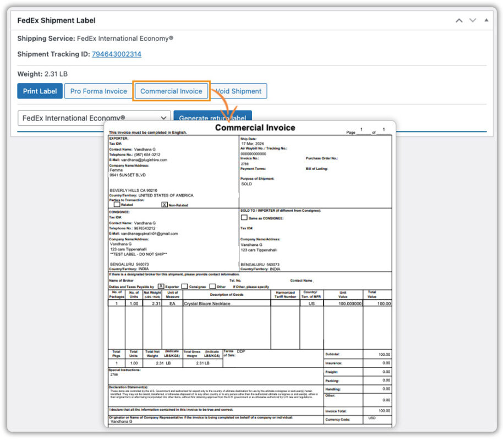The height and width of the screenshot is (440, 504).
Task: Toggle the Exporter duties payable checkbox
Action: point(161,286)
